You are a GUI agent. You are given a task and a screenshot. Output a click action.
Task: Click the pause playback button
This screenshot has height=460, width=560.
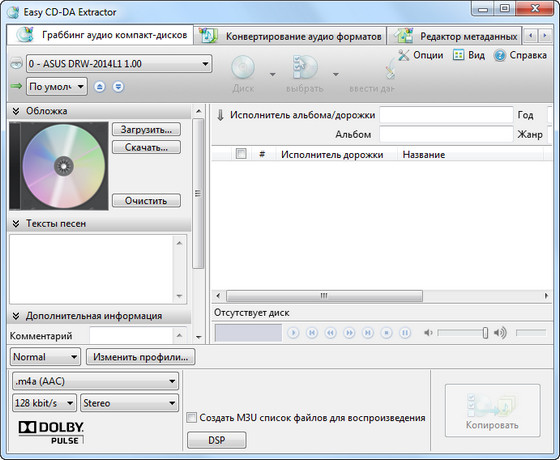click(x=405, y=333)
